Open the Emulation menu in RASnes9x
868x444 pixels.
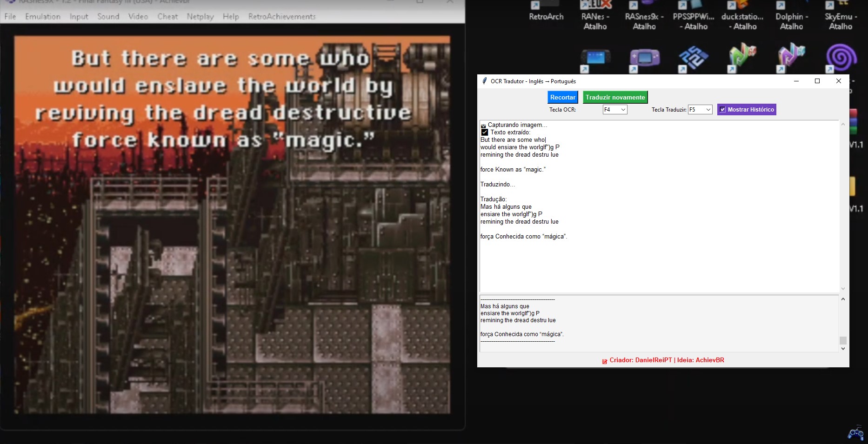tap(43, 16)
